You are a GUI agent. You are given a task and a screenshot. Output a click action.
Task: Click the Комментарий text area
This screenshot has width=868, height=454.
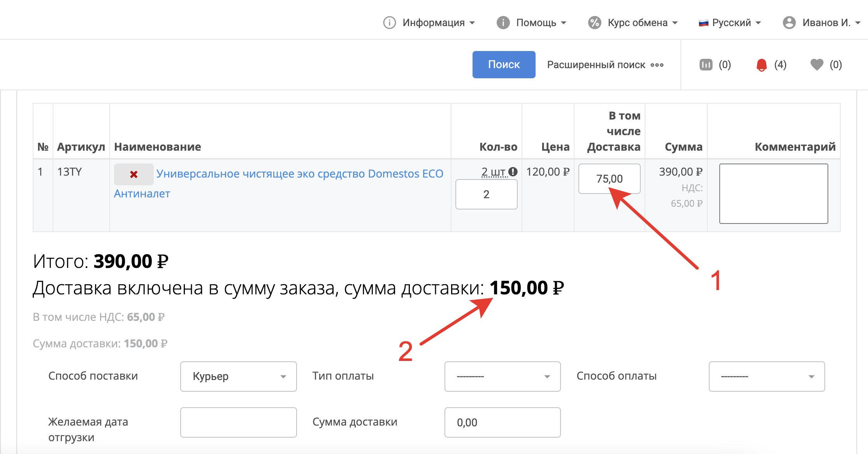[773, 194]
